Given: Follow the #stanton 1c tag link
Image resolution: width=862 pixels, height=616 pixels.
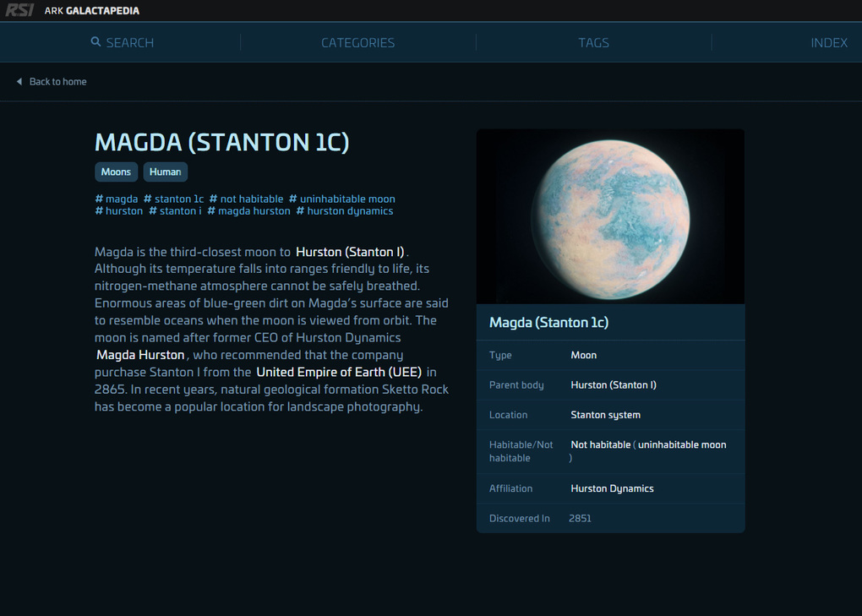Looking at the screenshot, I should click(174, 199).
